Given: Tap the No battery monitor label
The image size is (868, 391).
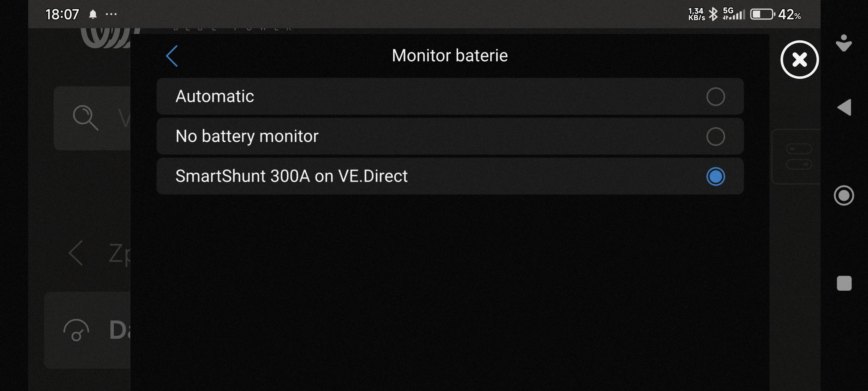Looking at the screenshot, I should click(x=247, y=136).
